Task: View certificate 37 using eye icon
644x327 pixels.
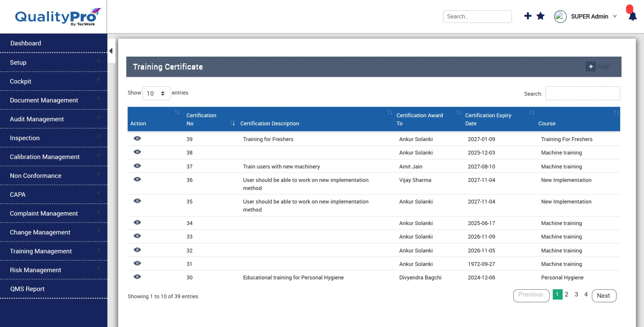Action: [137, 166]
